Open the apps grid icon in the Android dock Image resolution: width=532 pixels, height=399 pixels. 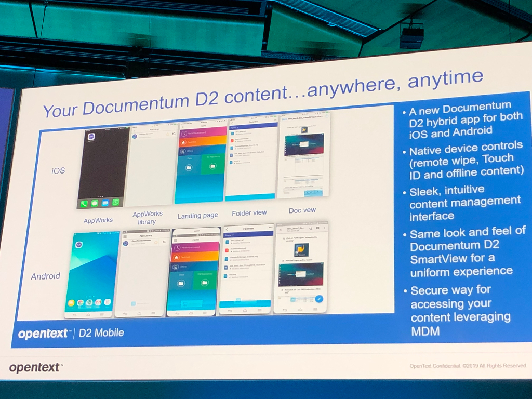point(107,302)
